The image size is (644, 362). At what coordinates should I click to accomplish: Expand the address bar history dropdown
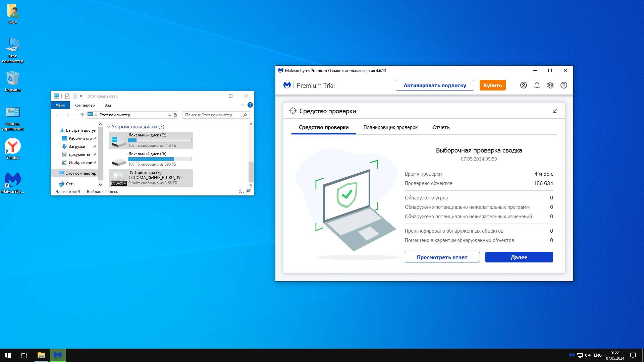click(x=169, y=115)
